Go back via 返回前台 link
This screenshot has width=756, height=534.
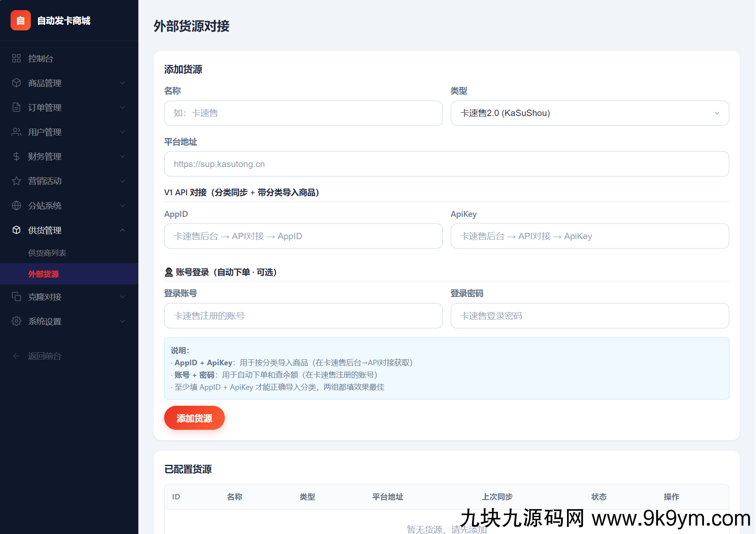[x=44, y=356]
